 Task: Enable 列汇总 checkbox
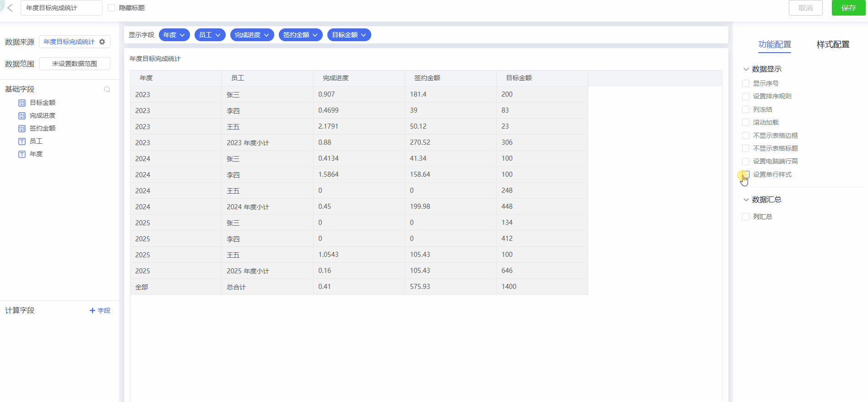pyautogui.click(x=746, y=217)
